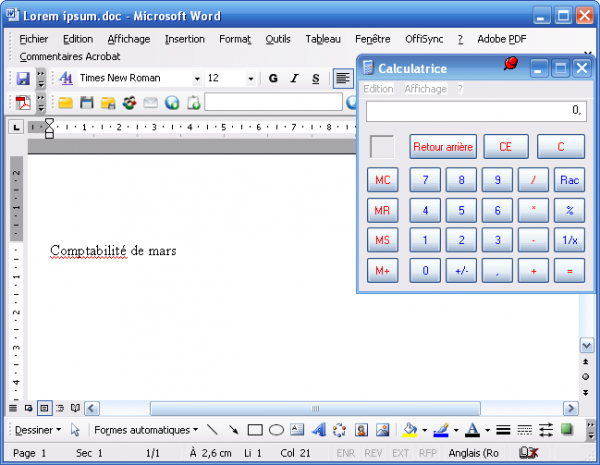Click the spelling status book icon
Screen dimensions: 600x465
coord(528,453)
